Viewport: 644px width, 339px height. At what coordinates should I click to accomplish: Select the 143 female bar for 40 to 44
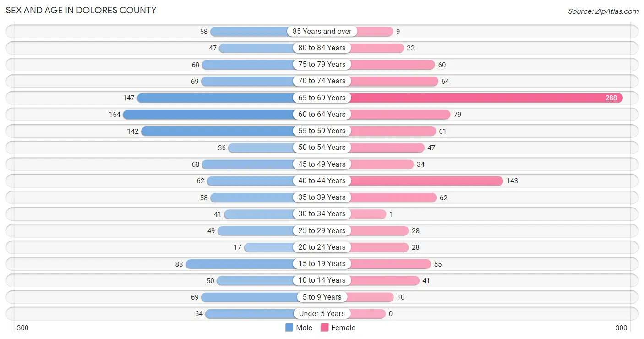point(426,180)
